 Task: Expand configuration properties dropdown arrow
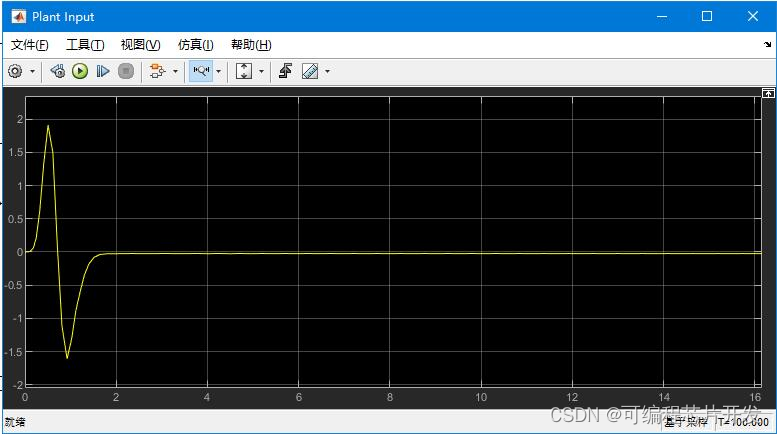click(x=32, y=71)
